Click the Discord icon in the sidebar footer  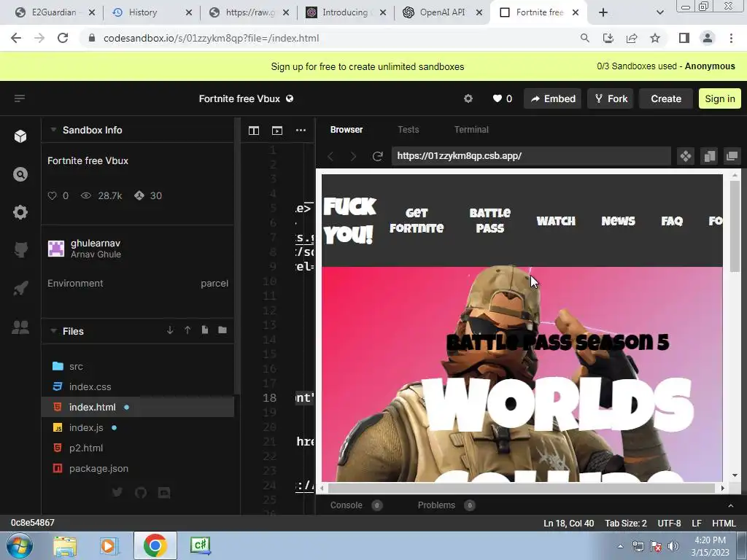point(164,492)
